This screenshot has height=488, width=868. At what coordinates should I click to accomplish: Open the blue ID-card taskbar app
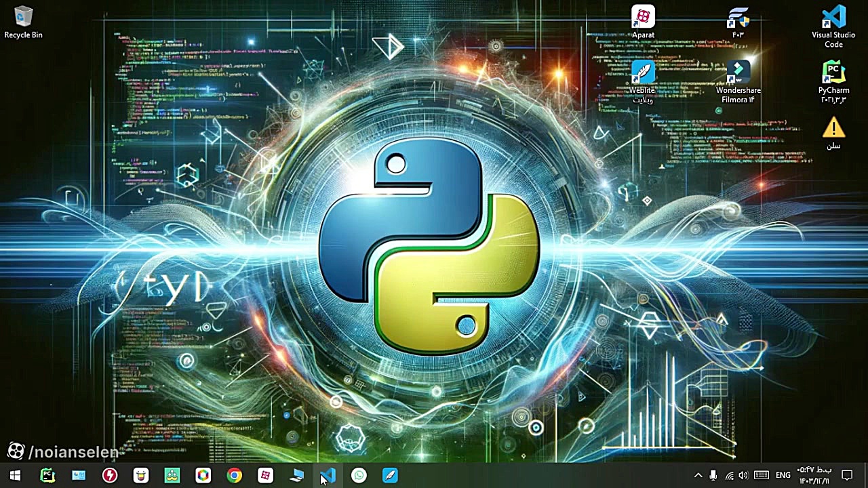[78, 475]
